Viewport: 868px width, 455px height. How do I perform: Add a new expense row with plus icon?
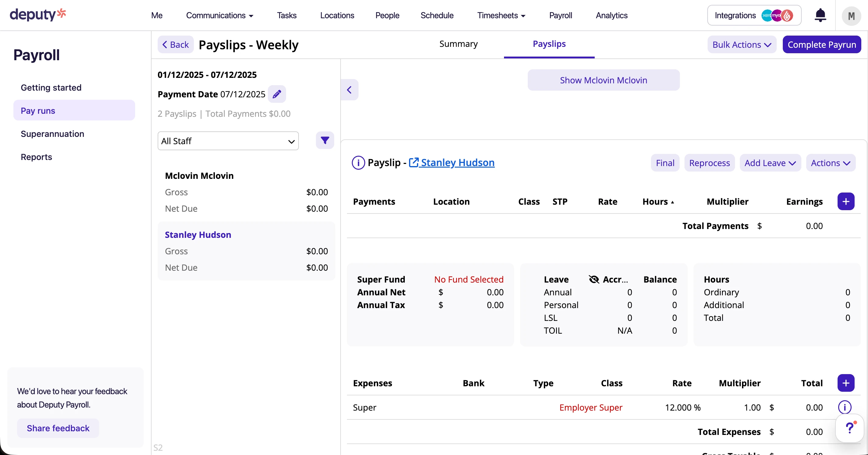846,383
